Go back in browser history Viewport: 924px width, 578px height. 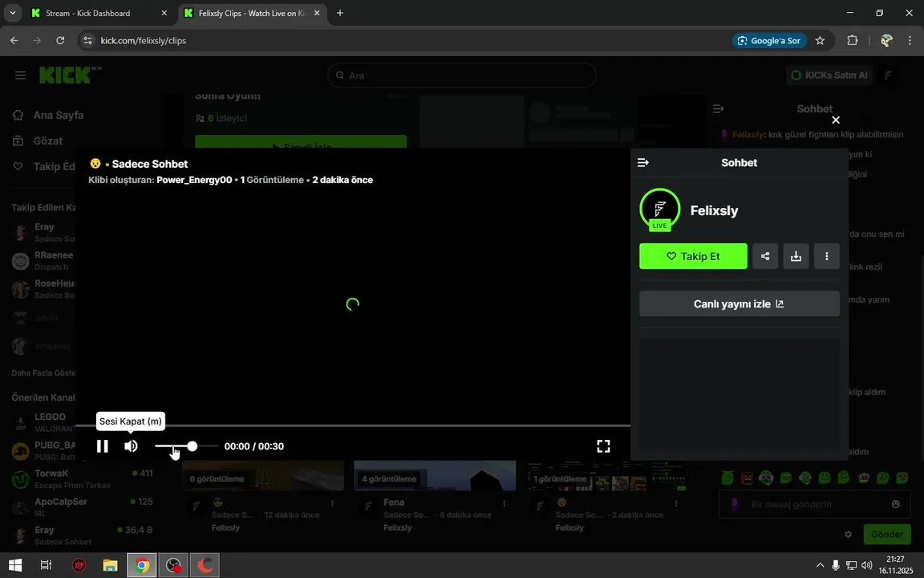click(14, 41)
